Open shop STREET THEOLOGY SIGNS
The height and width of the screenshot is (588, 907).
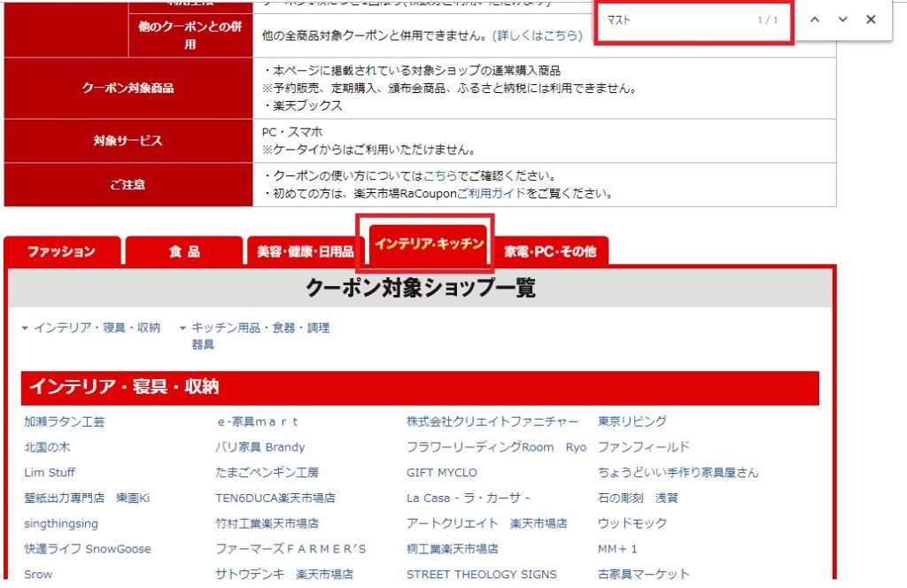[x=481, y=574]
